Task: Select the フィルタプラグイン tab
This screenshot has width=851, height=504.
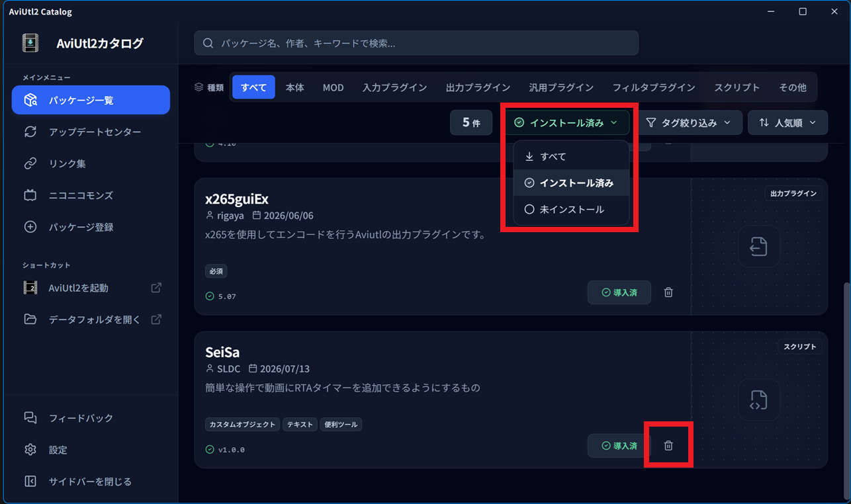Action: [654, 87]
